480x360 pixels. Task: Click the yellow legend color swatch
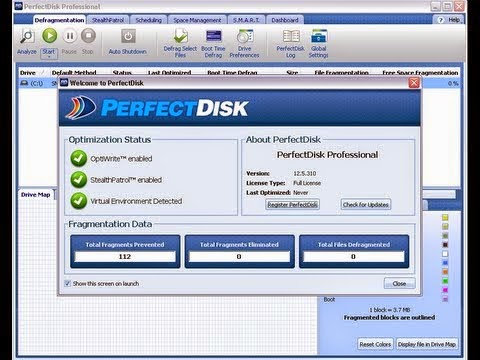point(445,218)
